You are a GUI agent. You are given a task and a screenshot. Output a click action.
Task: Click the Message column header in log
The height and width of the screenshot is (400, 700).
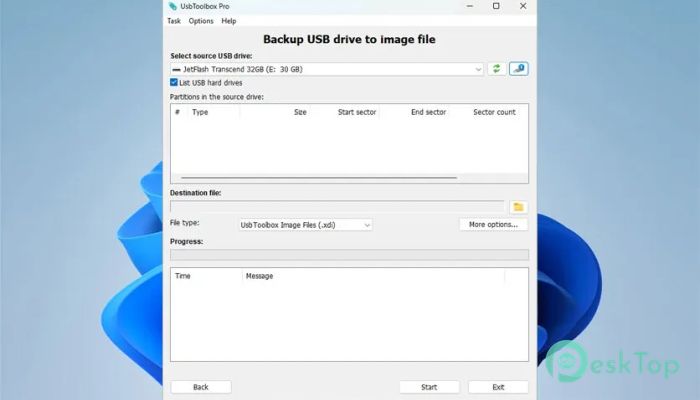[x=259, y=276]
